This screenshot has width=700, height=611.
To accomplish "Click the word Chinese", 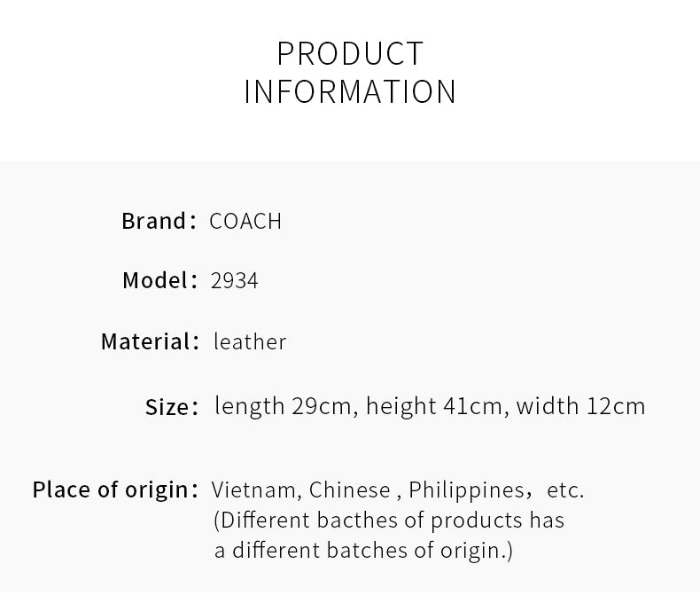I will 349,490.
